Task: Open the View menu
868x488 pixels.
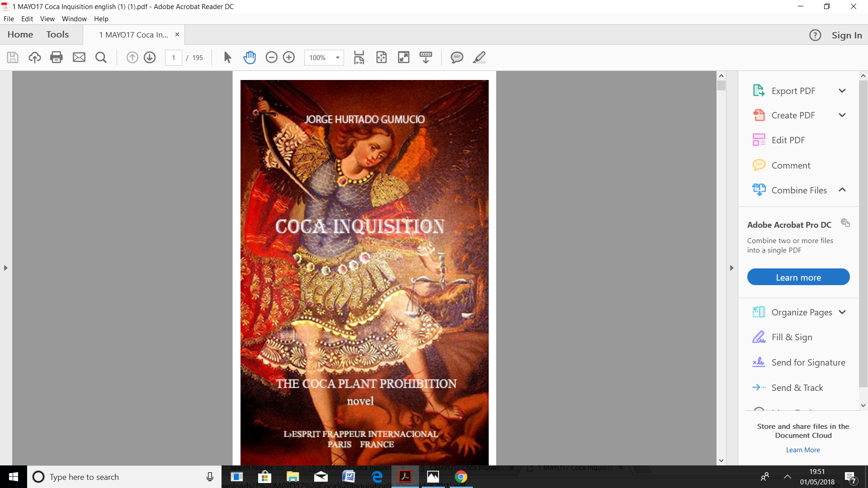Action: click(47, 19)
